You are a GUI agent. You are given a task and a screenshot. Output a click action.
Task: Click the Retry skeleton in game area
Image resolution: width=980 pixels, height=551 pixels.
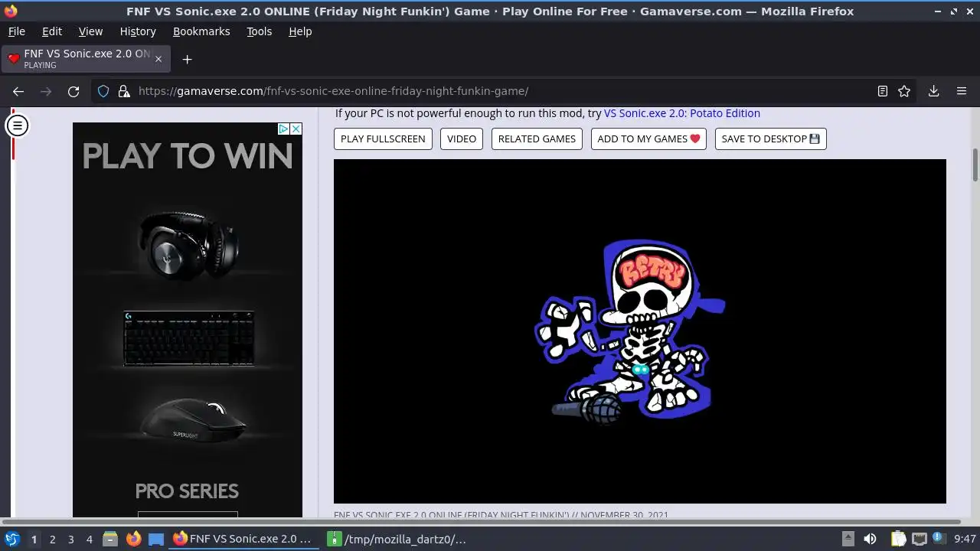click(x=629, y=331)
